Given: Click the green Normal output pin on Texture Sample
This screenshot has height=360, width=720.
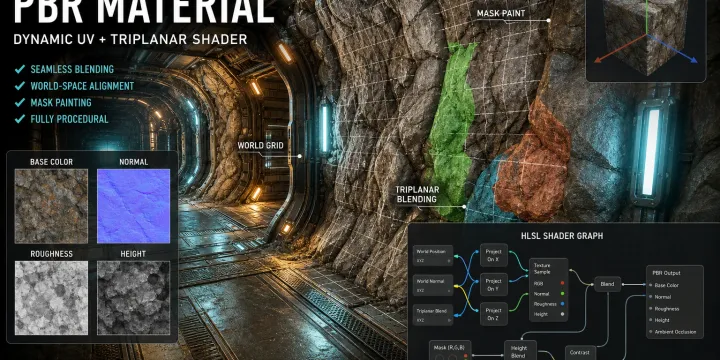Looking at the screenshot, I should coord(562,293).
